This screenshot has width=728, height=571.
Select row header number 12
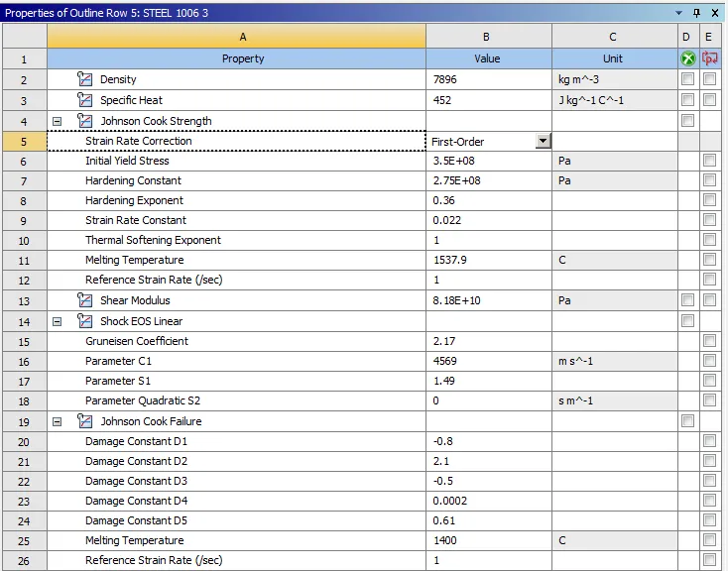(x=24, y=280)
